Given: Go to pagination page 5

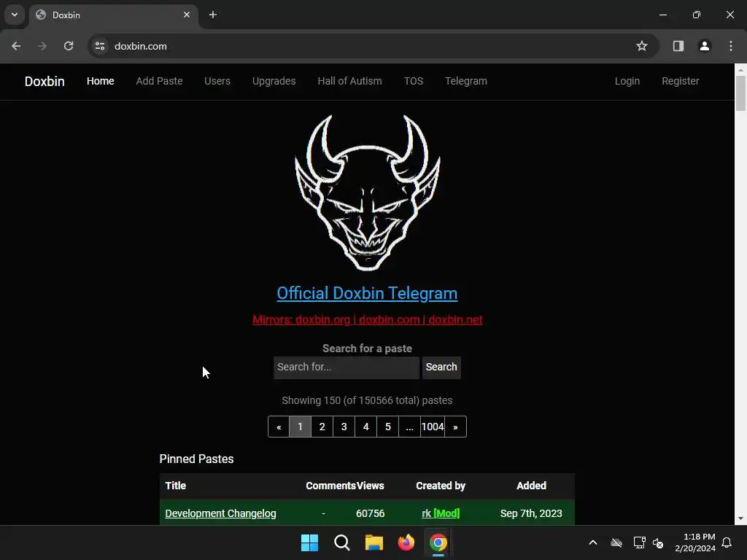Looking at the screenshot, I should pos(388,427).
